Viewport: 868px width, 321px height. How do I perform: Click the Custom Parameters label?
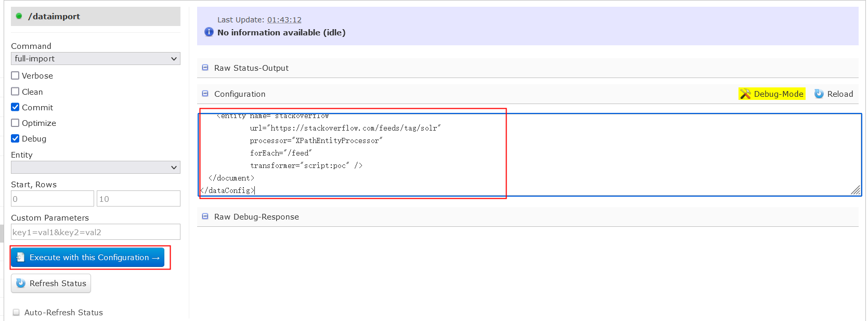coord(50,218)
